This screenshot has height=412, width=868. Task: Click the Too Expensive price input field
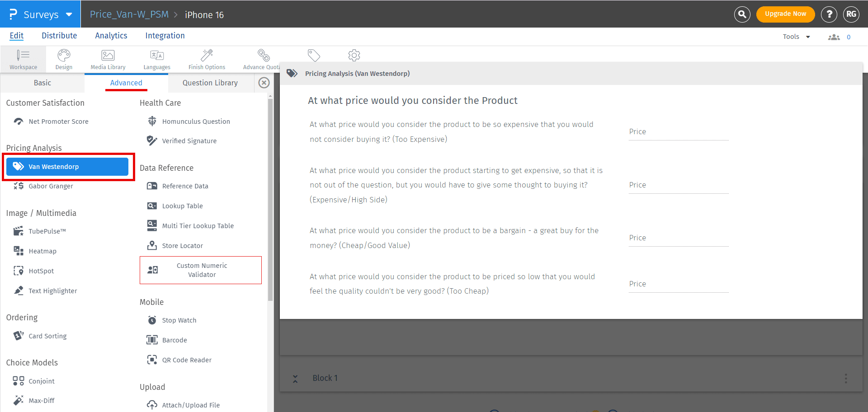(x=678, y=131)
